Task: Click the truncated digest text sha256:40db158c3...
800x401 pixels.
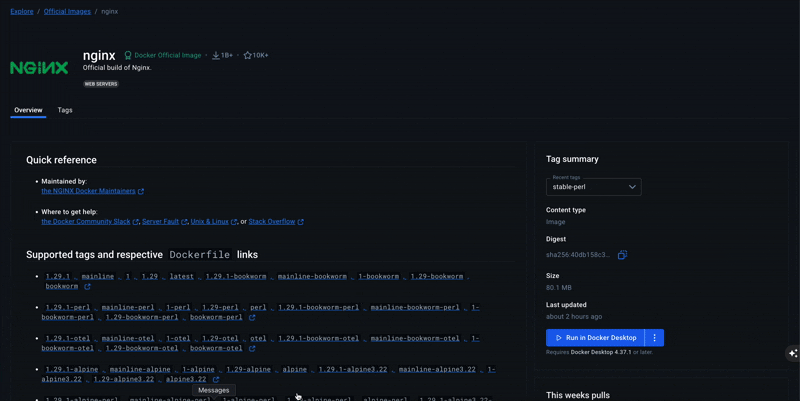Action: (x=578, y=255)
